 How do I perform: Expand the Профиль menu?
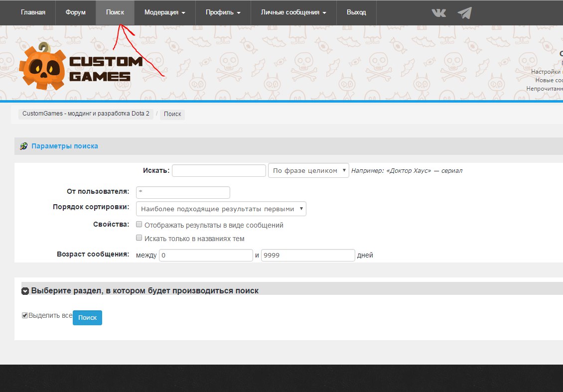click(223, 12)
